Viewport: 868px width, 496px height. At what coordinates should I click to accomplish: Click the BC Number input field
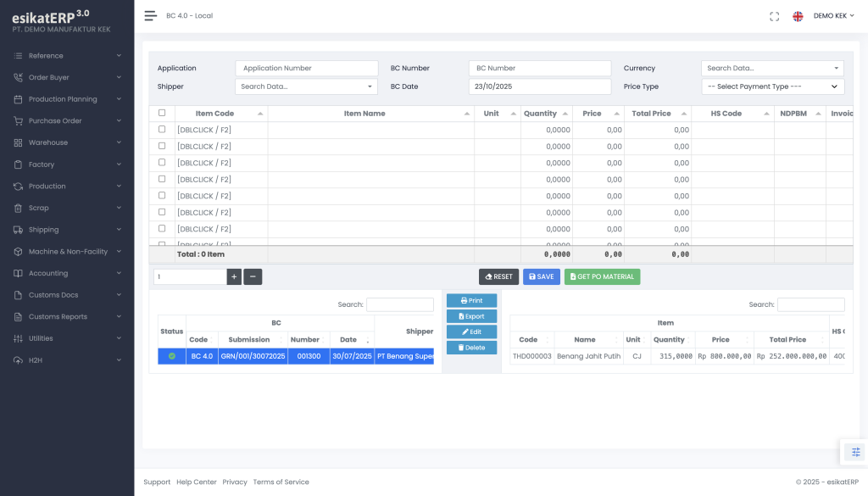click(x=539, y=68)
